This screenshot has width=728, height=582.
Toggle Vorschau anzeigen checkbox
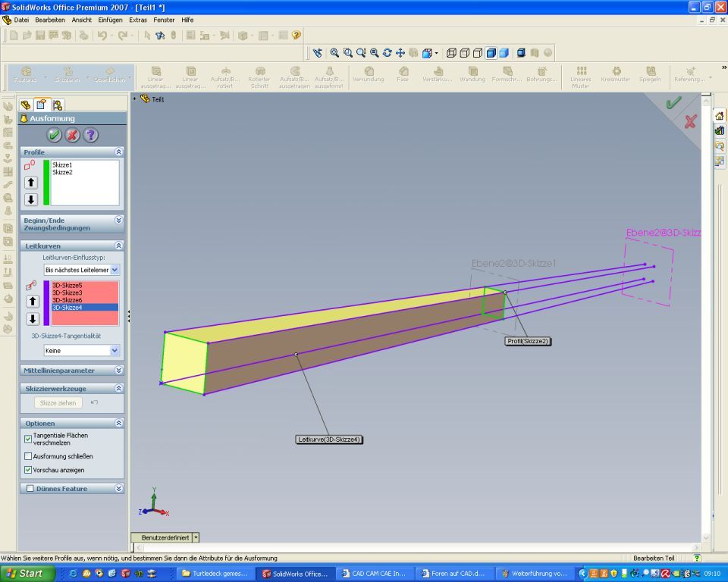(28, 470)
